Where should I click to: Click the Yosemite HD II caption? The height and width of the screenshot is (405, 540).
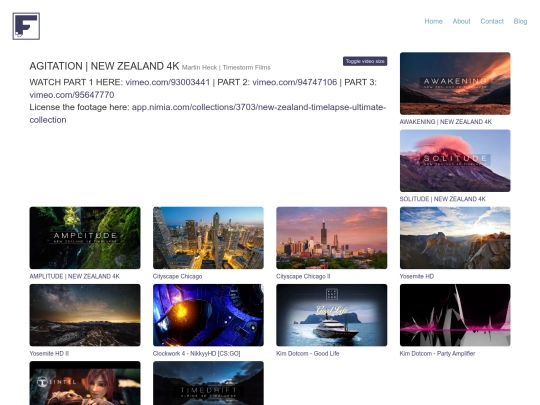point(49,353)
